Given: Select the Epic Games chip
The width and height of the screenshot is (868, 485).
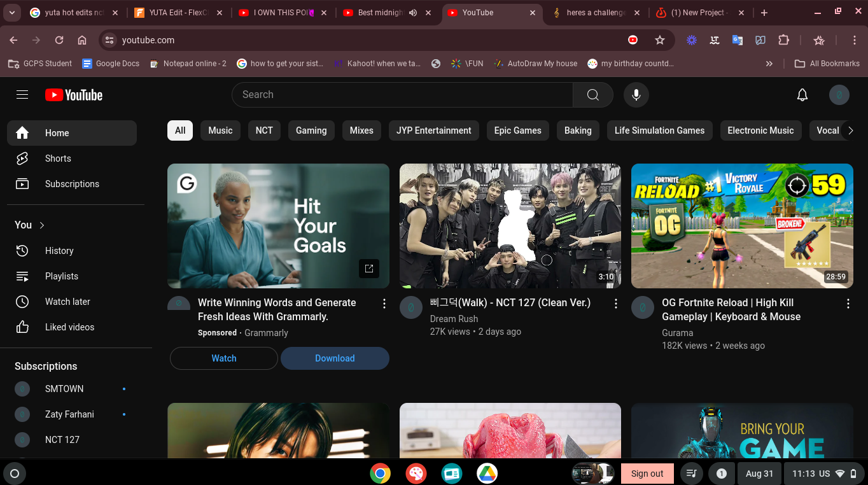Looking at the screenshot, I should (x=517, y=130).
